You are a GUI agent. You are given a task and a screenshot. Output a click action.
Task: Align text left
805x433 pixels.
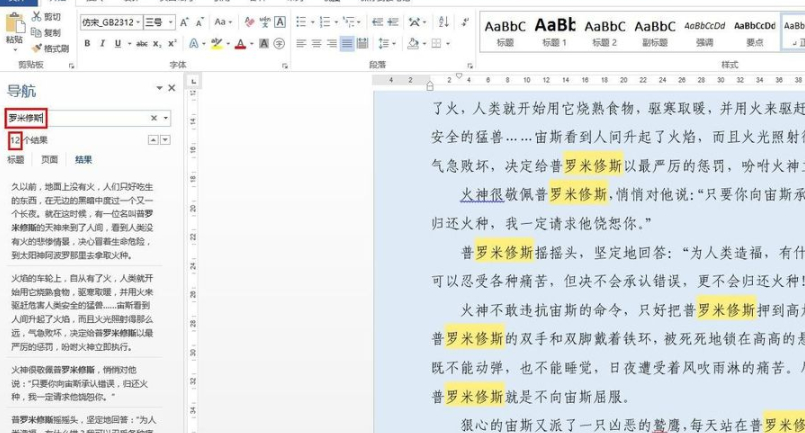(301, 44)
